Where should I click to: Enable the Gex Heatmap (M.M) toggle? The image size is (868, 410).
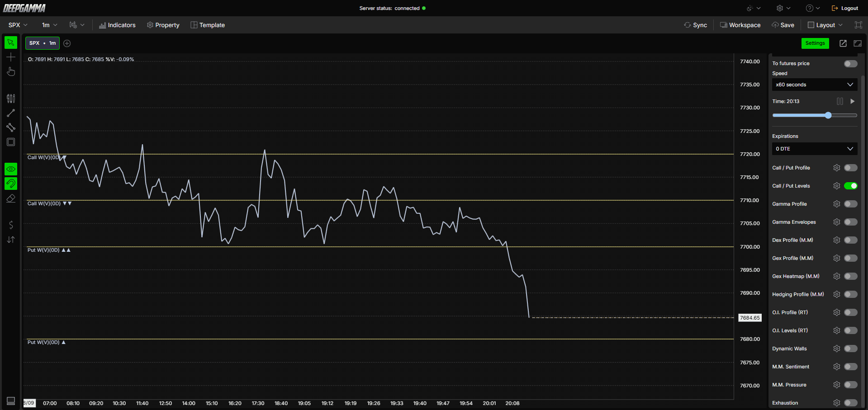(850, 276)
